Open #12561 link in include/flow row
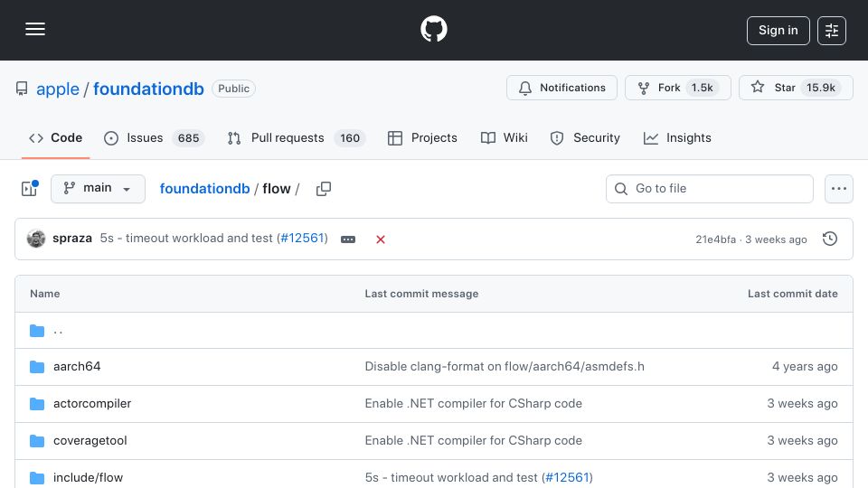The height and width of the screenshot is (488, 868). (567, 477)
